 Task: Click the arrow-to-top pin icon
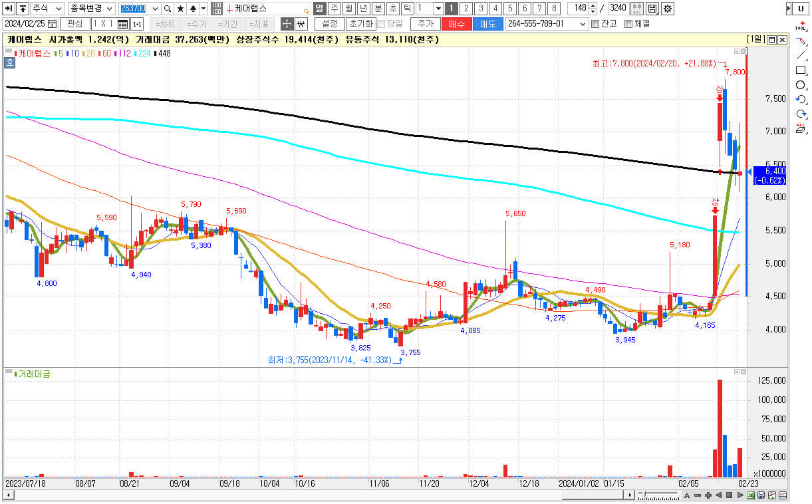pyautogui.click(x=23, y=9)
